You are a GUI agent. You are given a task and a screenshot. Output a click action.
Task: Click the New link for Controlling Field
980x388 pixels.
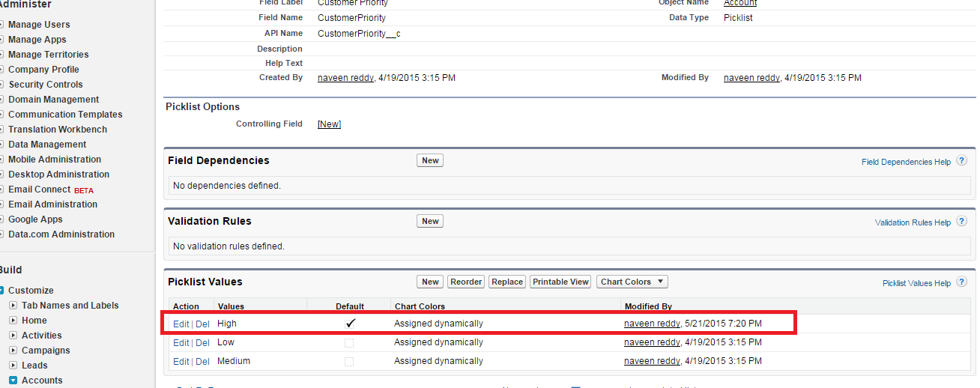(329, 124)
